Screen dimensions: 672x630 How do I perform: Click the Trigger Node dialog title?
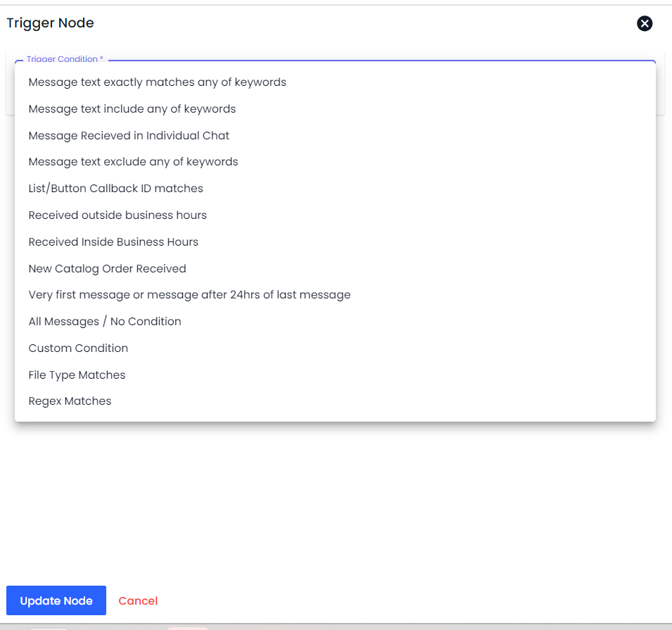coord(50,23)
